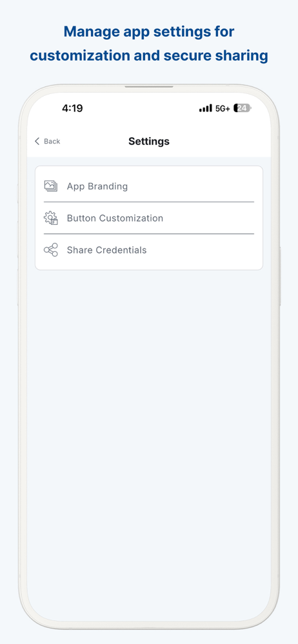Viewport: 298px width, 644px height.
Task: Click the divider line above Share Credentials
Action: pyautogui.click(x=149, y=234)
